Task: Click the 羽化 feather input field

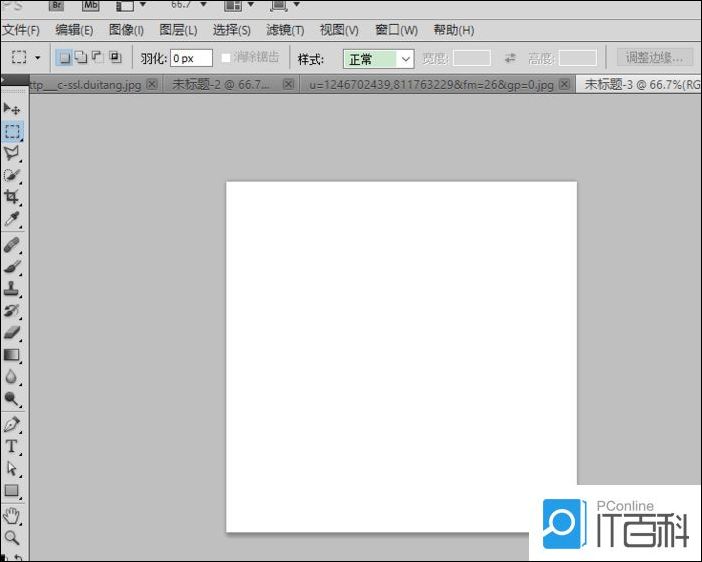Action: (191, 59)
